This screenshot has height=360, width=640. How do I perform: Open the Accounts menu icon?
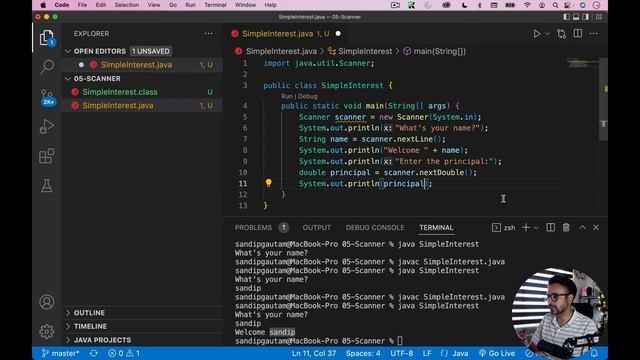click(47, 302)
